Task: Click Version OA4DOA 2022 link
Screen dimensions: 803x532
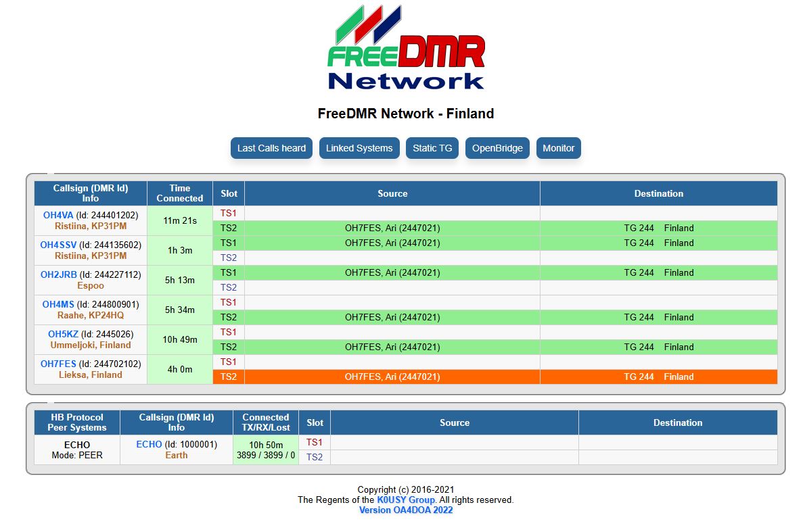Action: point(406,510)
